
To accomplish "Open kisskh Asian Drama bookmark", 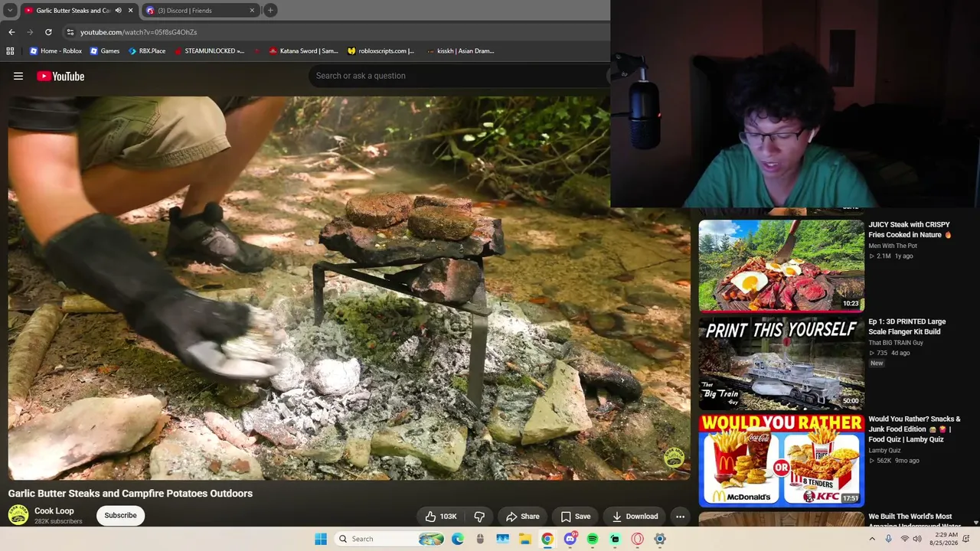I will tap(460, 51).
